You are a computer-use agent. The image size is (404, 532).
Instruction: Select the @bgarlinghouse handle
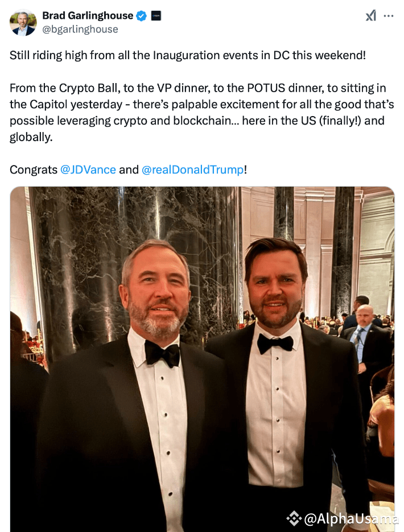pos(81,29)
